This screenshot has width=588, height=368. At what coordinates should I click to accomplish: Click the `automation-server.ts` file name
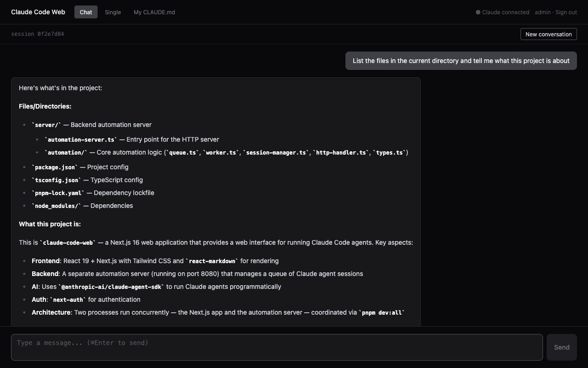[81, 140]
